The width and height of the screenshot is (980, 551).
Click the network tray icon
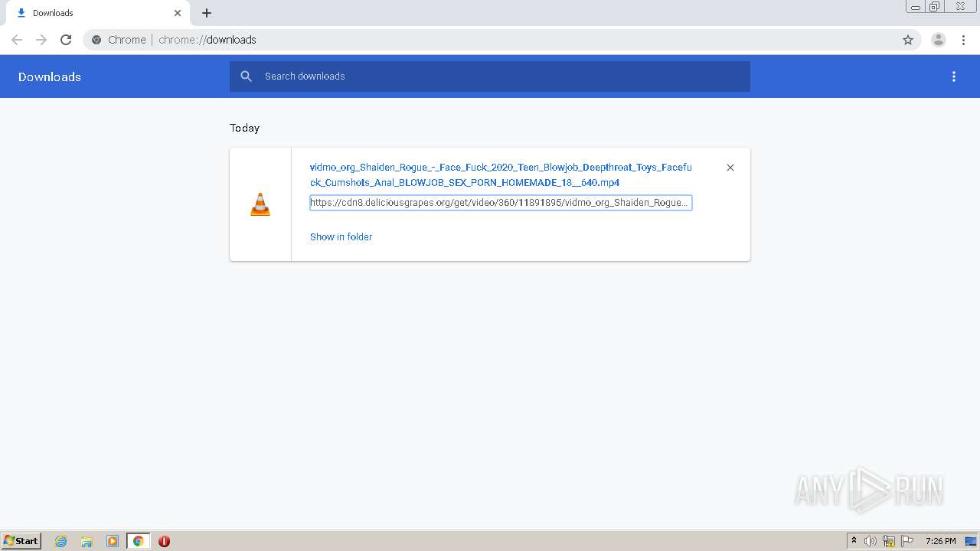pyautogui.click(x=889, y=541)
